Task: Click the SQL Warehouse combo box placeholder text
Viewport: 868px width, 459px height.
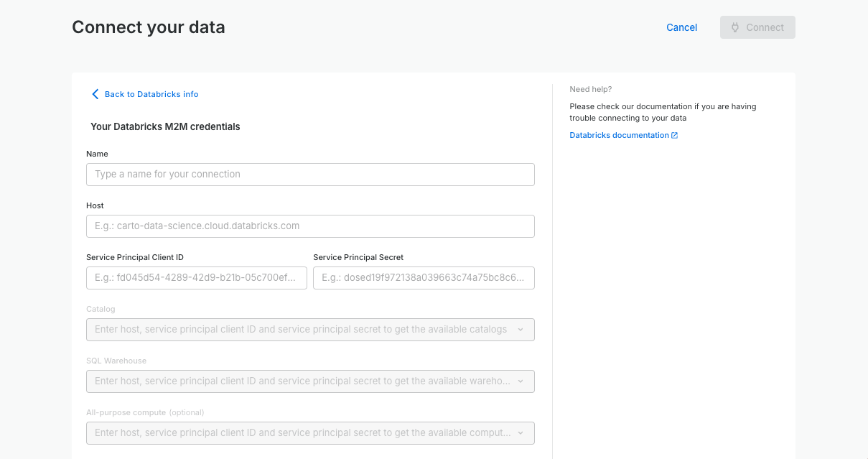Action: [300, 381]
